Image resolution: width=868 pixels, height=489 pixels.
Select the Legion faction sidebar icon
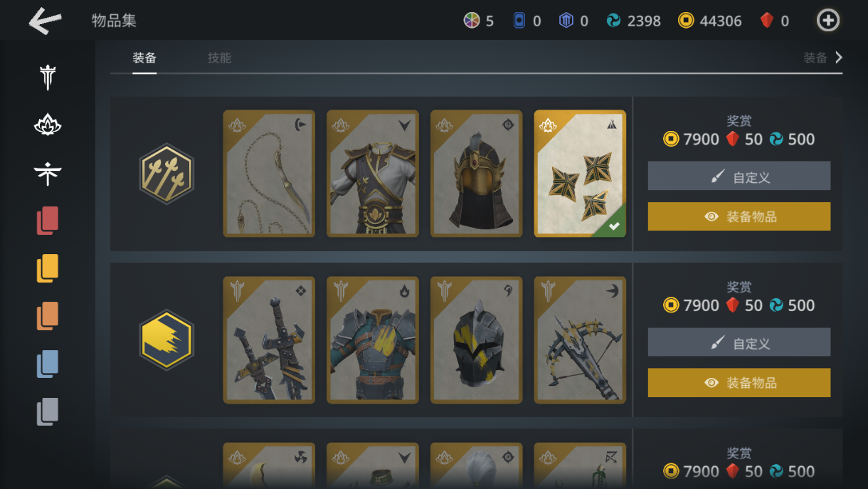(48, 78)
